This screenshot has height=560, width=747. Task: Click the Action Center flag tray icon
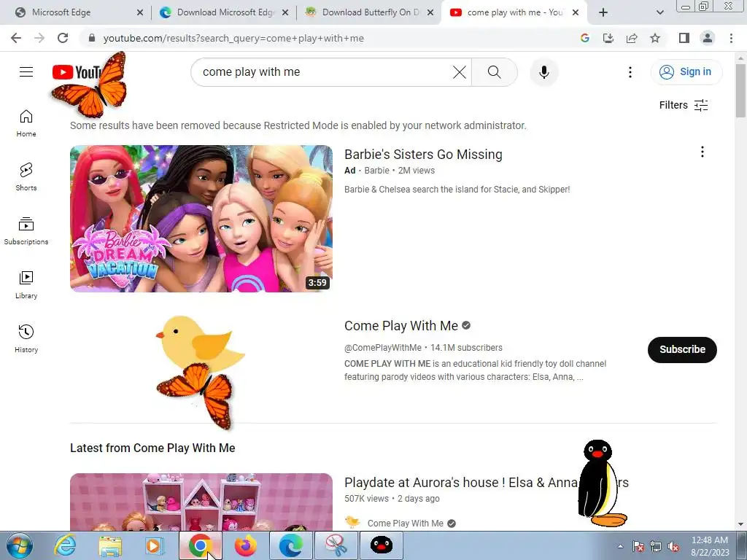638,547
